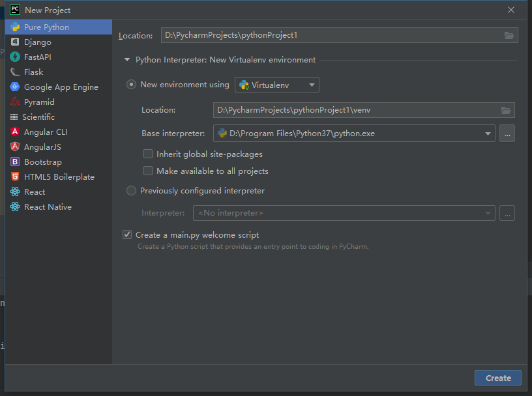
Task: Choose Angular CLI project type
Action: (x=59, y=132)
